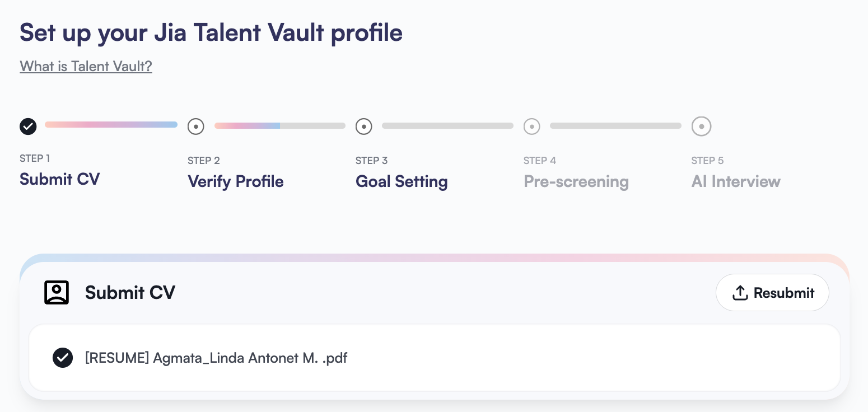The height and width of the screenshot is (412, 868).
Task: Select the Agmata_Linda resume PDF entry
Action: 216,358
